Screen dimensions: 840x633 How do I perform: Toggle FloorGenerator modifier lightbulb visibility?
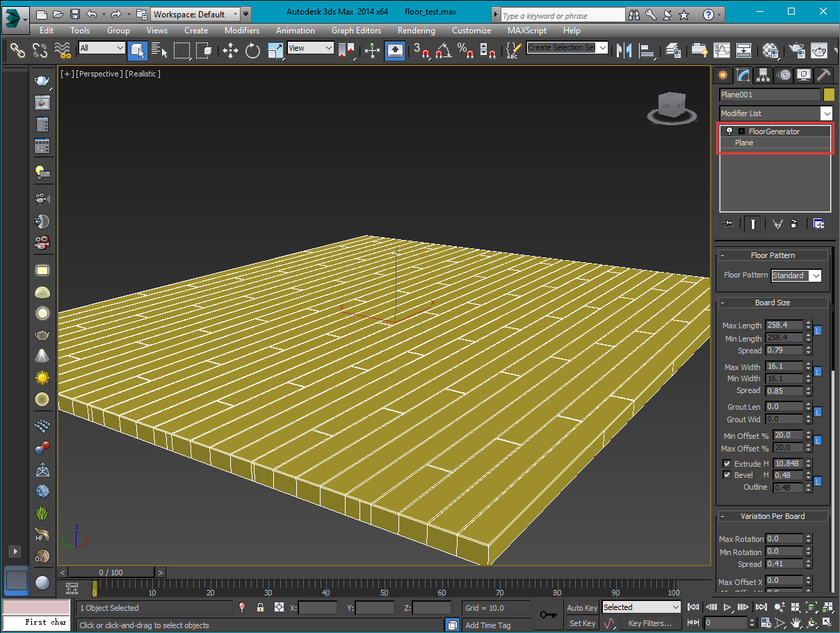point(729,131)
